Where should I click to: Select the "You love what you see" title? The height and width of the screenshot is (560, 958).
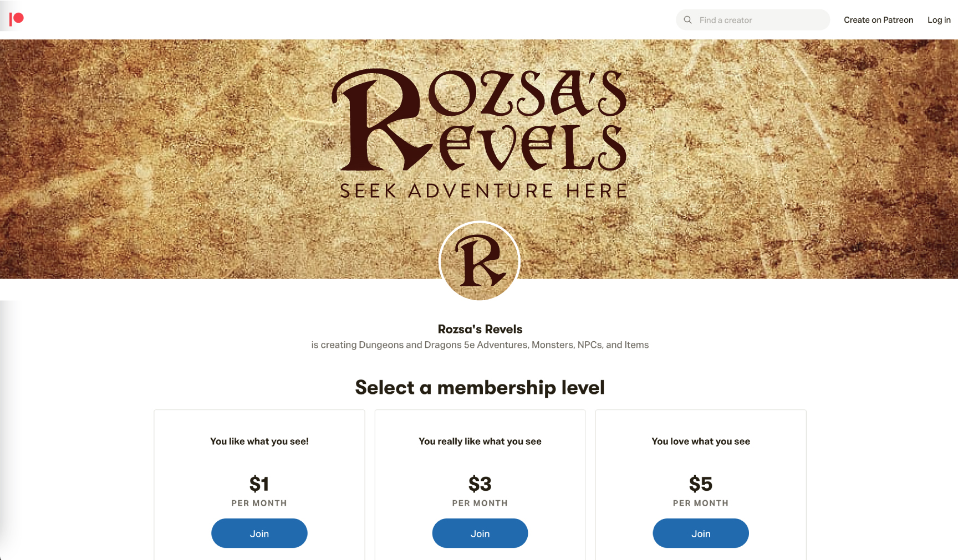pos(700,441)
